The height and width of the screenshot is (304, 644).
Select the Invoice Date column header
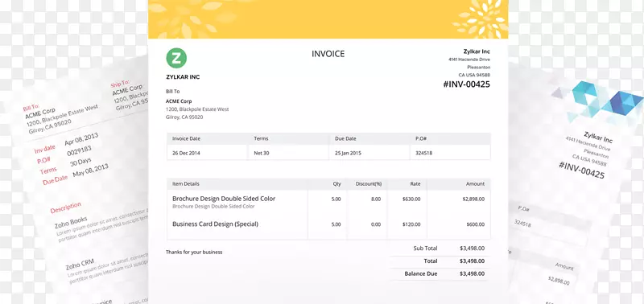[186, 138]
